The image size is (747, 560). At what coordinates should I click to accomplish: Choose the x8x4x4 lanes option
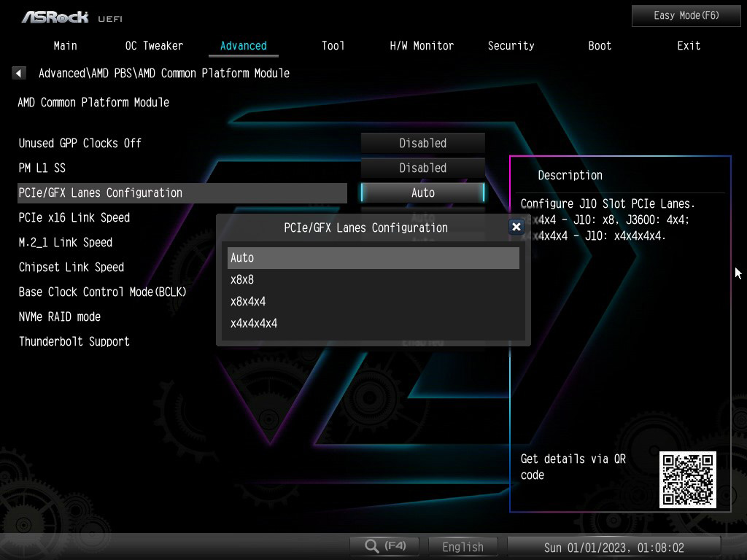click(x=373, y=301)
